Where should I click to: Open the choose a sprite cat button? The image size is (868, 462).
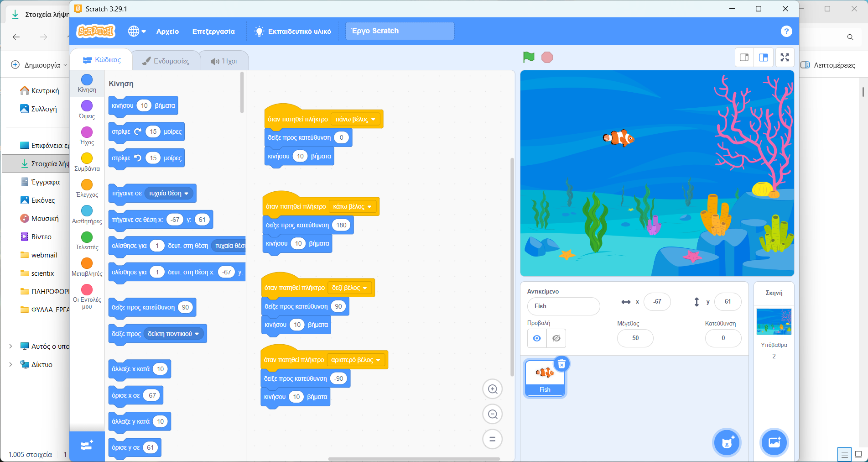tap(727, 442)
